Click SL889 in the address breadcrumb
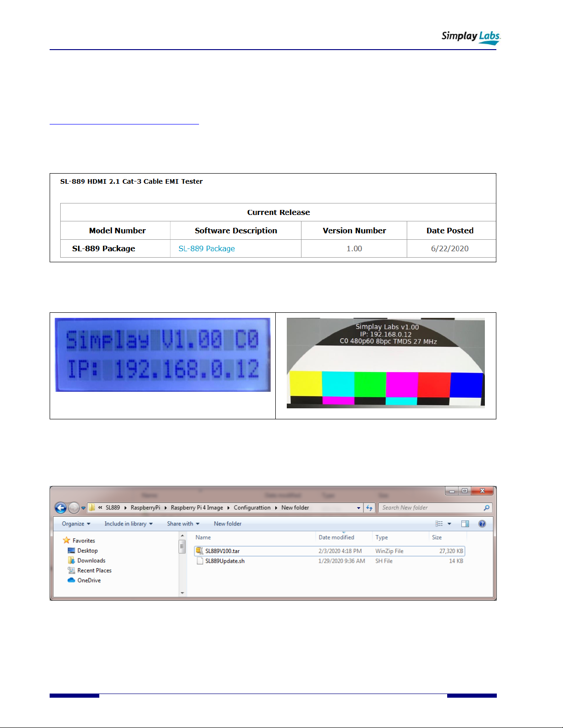Screen dimensions: 563x728 coord(113,508)
